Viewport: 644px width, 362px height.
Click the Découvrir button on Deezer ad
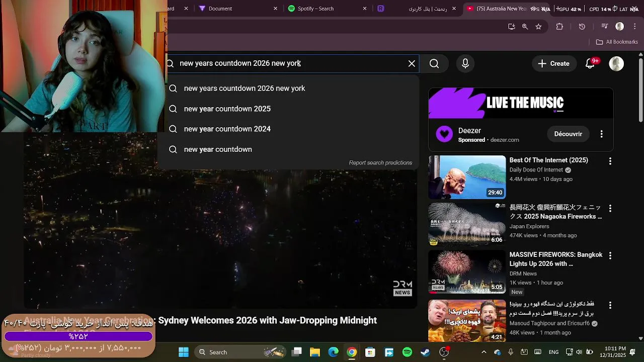coord(568,134)
